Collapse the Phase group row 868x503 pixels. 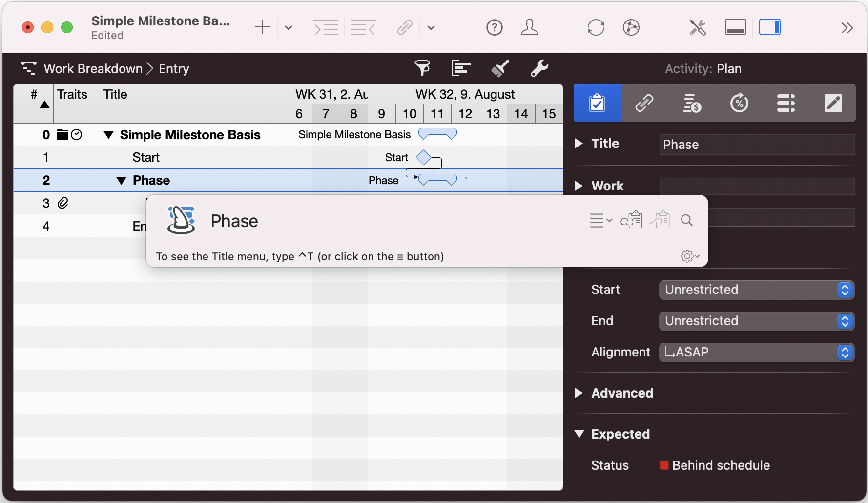[x=122, y=181]
